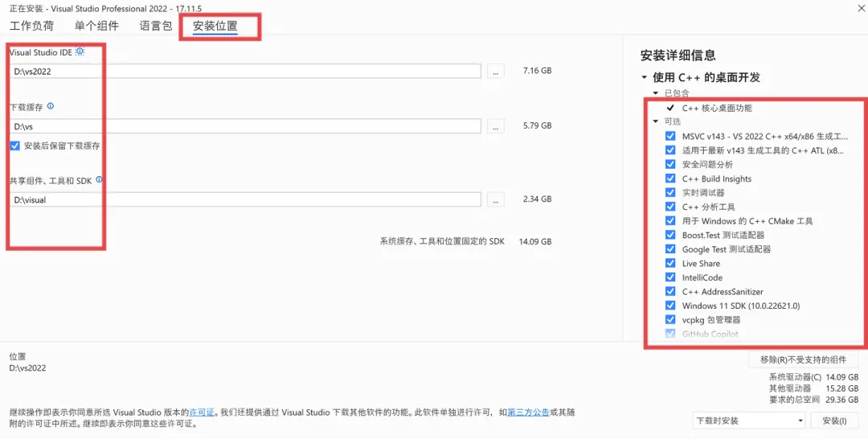
Task: Toggle 安装后保留下载缓存 checkbox
Action: [x=15, y=146]
